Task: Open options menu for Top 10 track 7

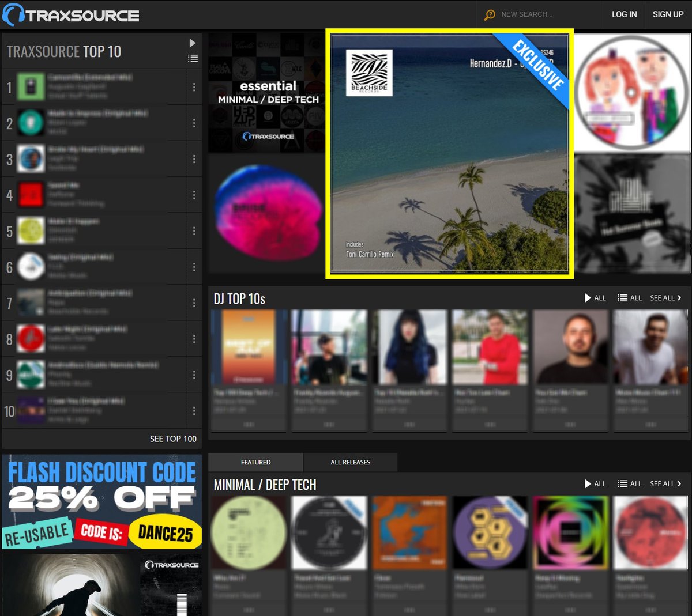Action: click(x=194, y=303)
